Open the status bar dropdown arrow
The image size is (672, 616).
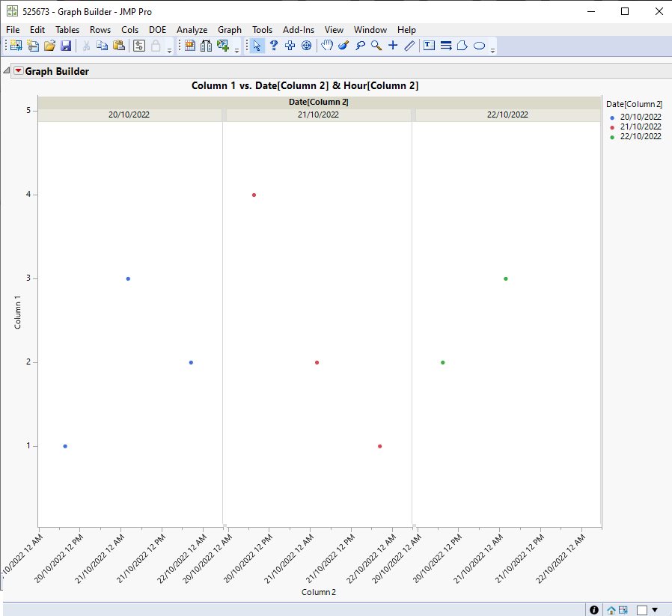655,610
